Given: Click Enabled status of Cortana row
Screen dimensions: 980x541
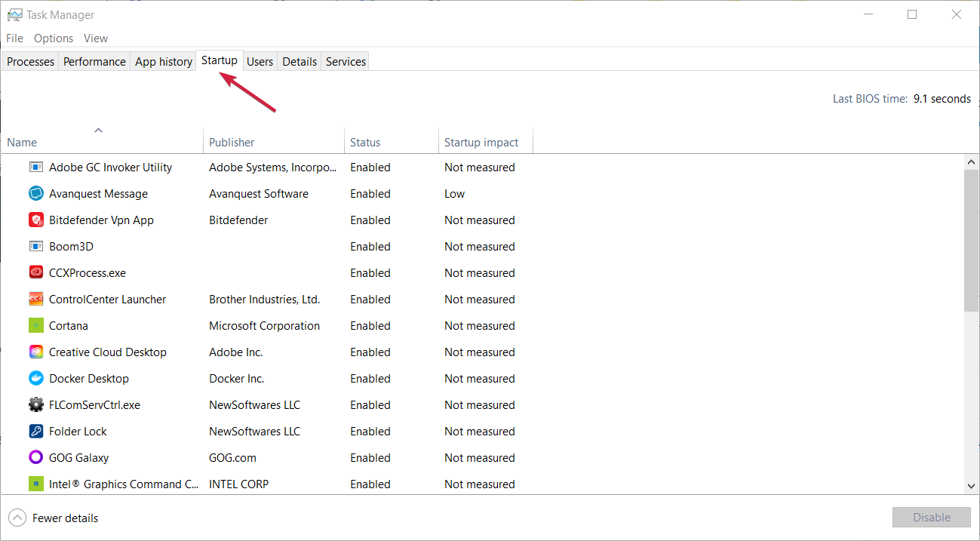Looking at the screenshot, I should 370,326.
